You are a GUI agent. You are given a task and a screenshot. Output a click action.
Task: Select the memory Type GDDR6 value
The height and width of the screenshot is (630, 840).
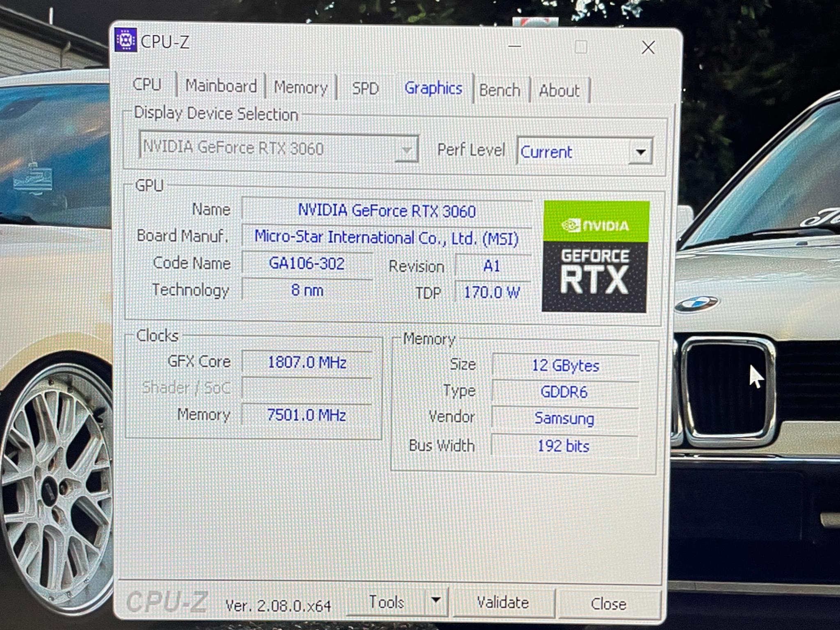click(564, 392)
